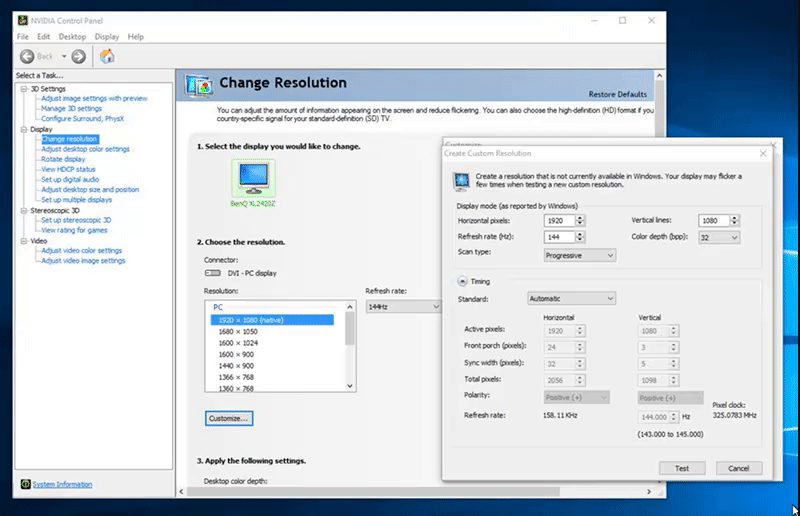This screenshot has width=800, height=516.
Task: Open the Timing Standard Automatic dropdown
Action: pos(571,299)
